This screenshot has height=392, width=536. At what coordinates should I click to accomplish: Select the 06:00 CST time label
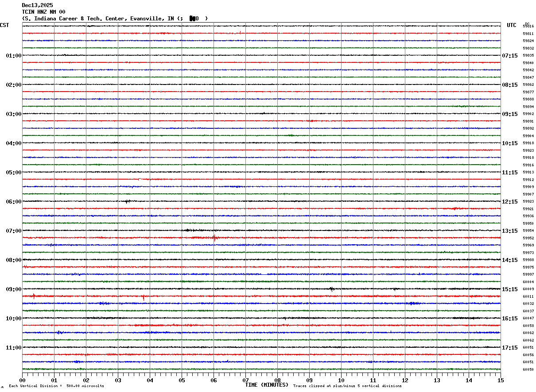point(13,202)
